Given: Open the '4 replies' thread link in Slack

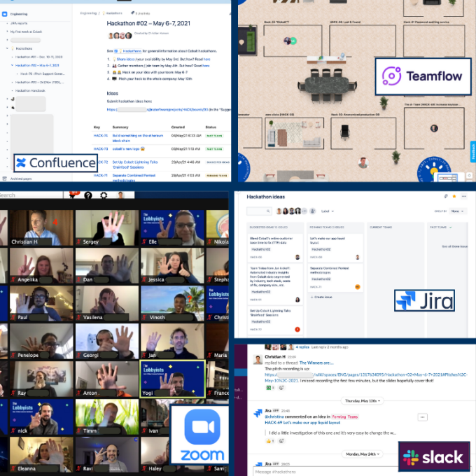Looking at the screenshot, I should [302, 347].
